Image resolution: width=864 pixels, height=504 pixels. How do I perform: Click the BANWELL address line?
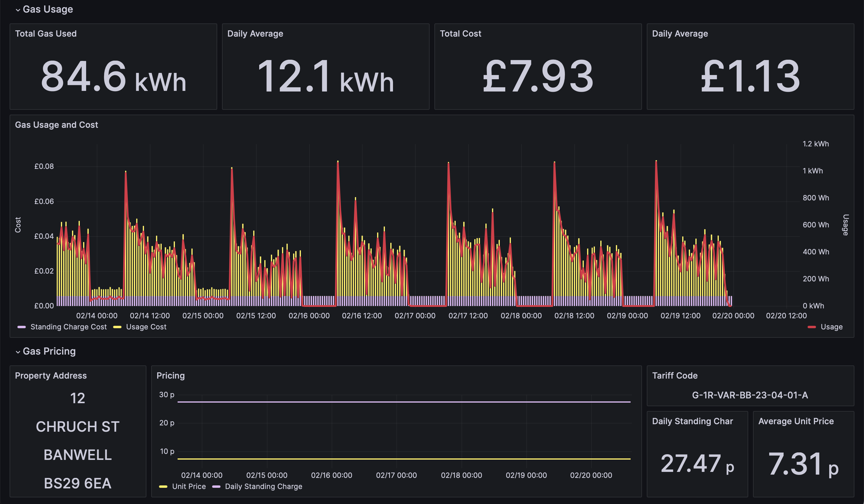coord(78,455)
